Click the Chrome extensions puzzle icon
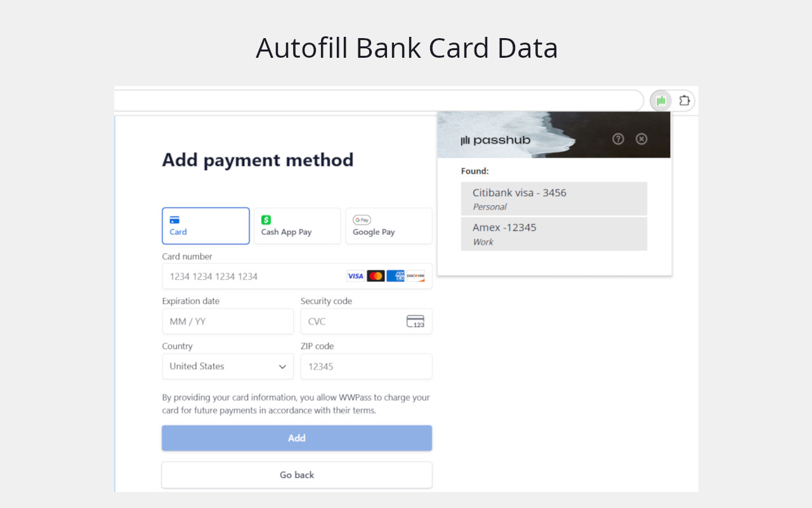Screen dimensions: 812x508 (x=684, y=100)
